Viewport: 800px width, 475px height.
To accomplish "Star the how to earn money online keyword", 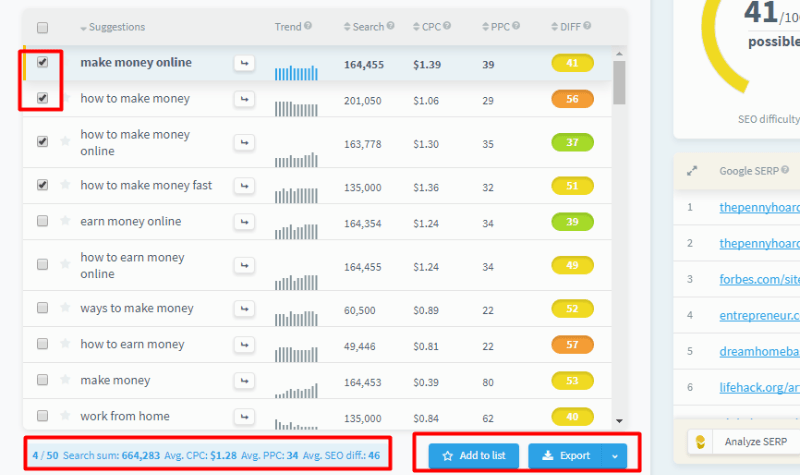I will [65, 264].
